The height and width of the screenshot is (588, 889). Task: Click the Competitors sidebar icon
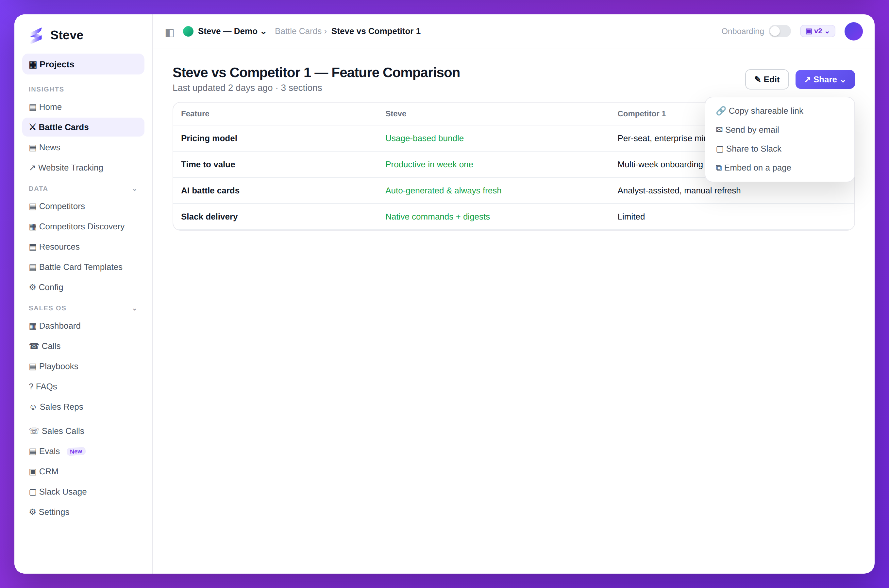pos(33,207)
